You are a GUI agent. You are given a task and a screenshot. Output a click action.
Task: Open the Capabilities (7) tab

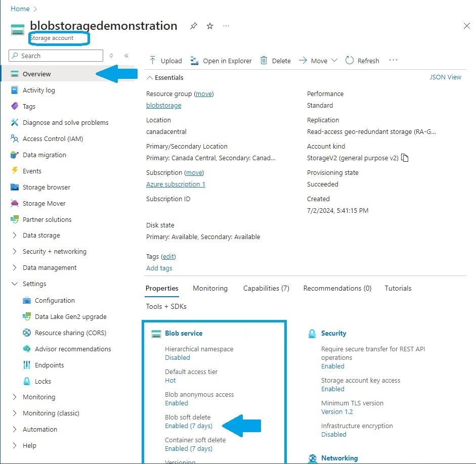(x=266, y=289)
